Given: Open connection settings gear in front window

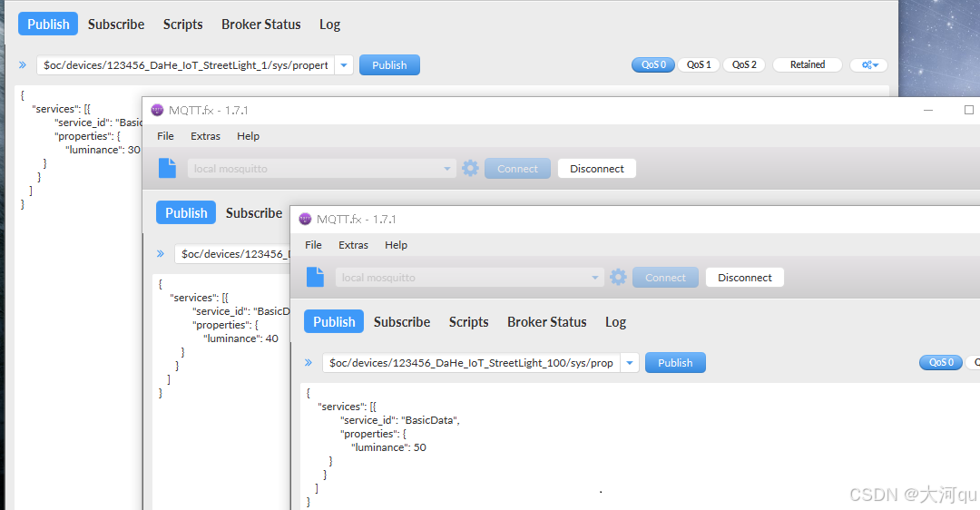Looking at the screenshot, I should pyautogui.click(x=618, y=277).
